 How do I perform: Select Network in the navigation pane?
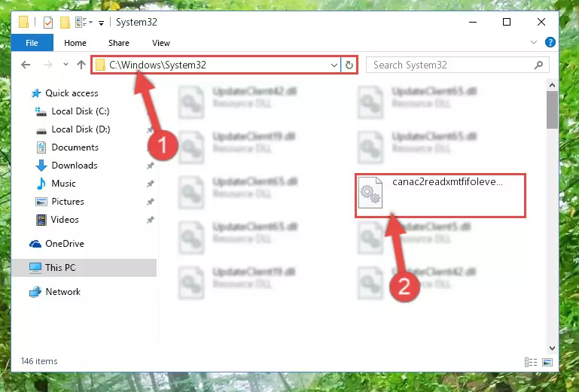(62, 292)
